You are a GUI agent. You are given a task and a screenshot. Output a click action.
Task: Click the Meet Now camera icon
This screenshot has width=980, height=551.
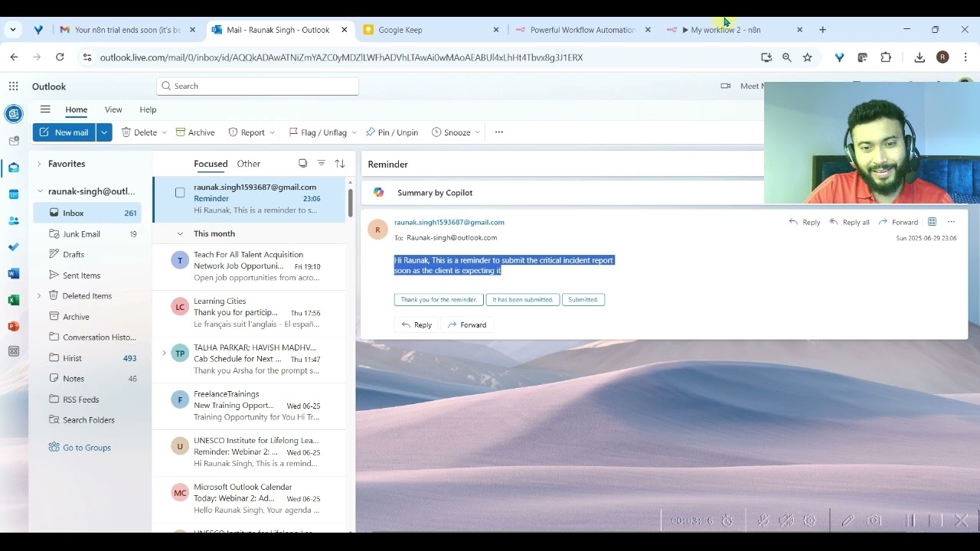pos(726,86)
